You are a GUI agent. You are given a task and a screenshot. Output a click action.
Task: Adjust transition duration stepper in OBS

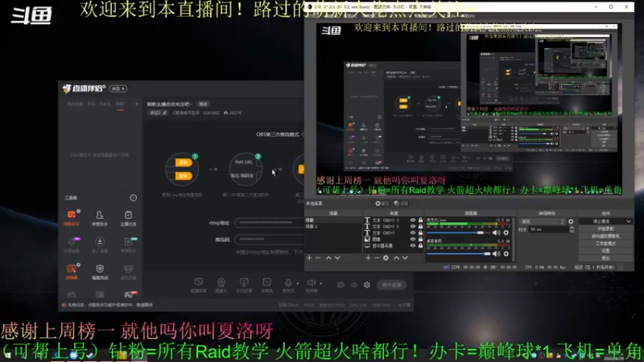coord(572,229)
